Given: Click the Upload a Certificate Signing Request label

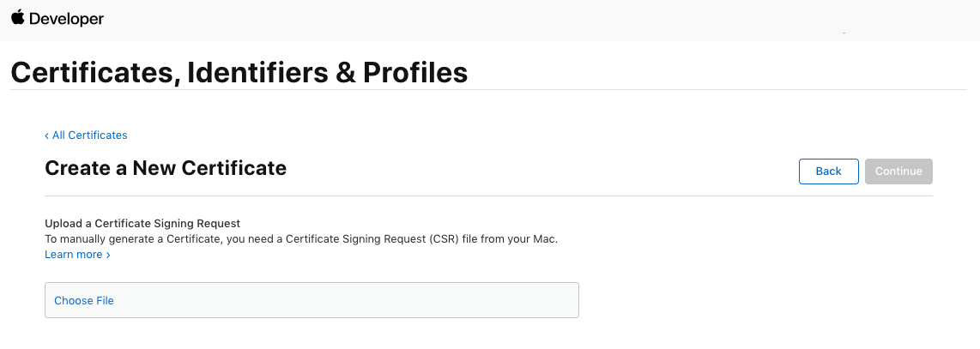Looking at the screenshot, I should [142, 225].
